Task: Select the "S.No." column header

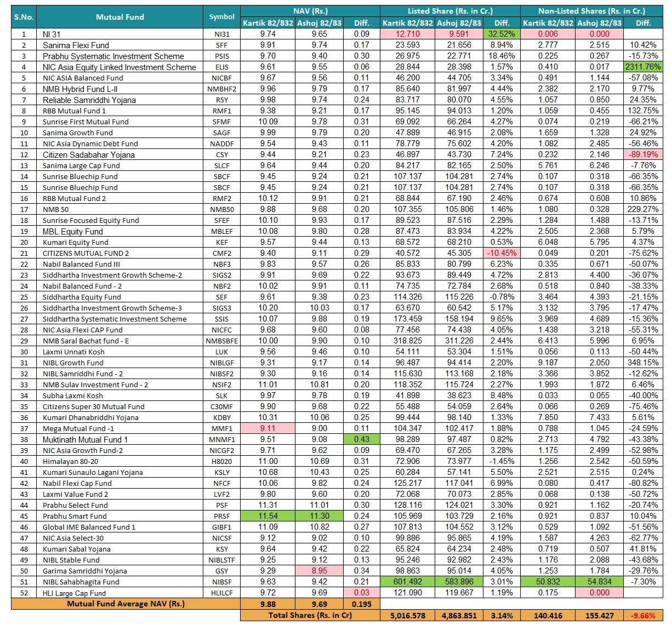Action: (24, 17)
